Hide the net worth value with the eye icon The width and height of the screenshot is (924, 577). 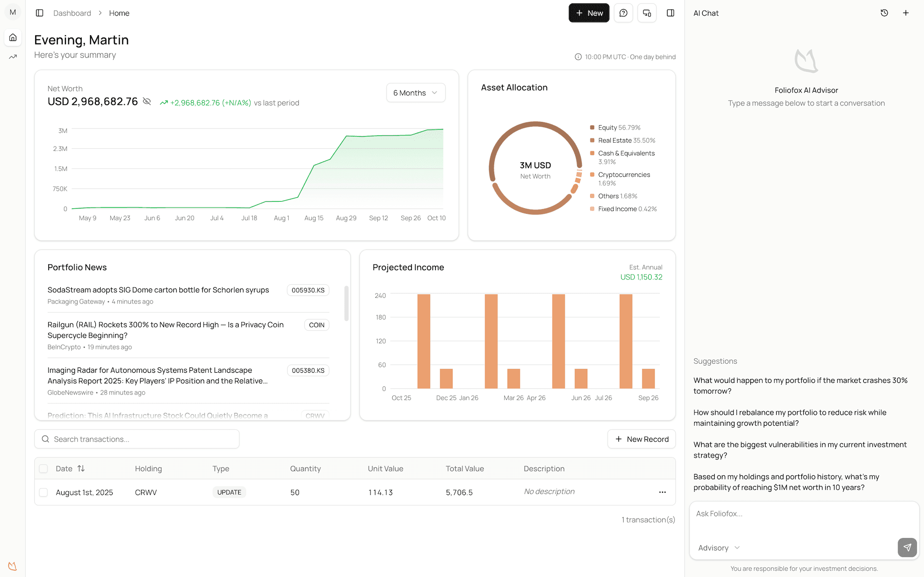tap(147, 102)
